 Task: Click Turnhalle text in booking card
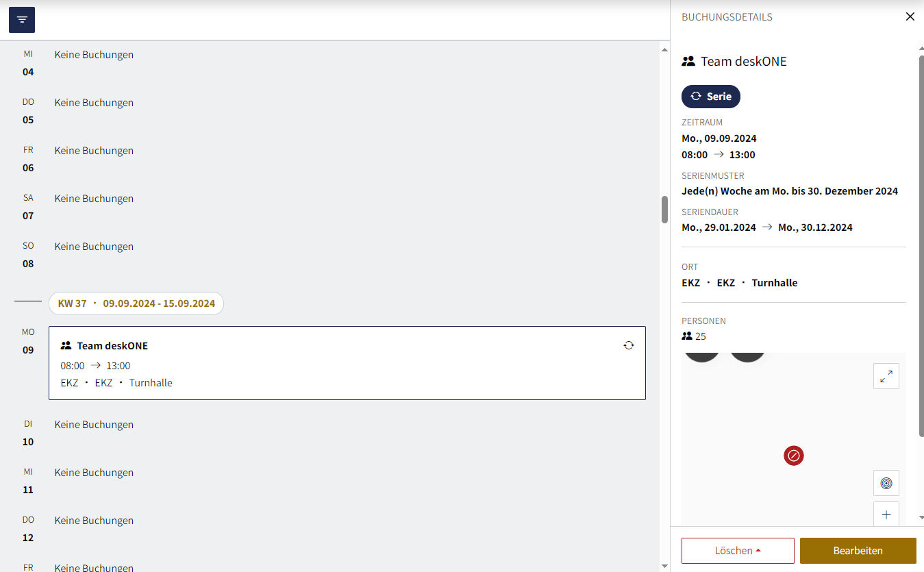(151, 383)
